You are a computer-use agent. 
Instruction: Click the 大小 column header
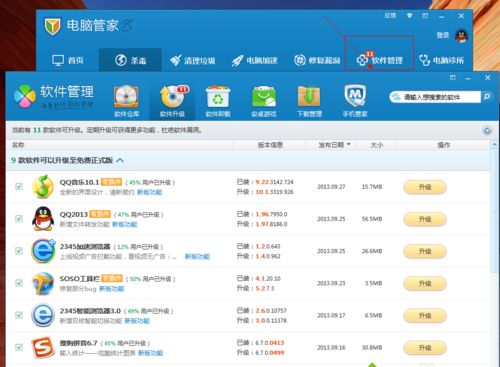click(377, 145)
